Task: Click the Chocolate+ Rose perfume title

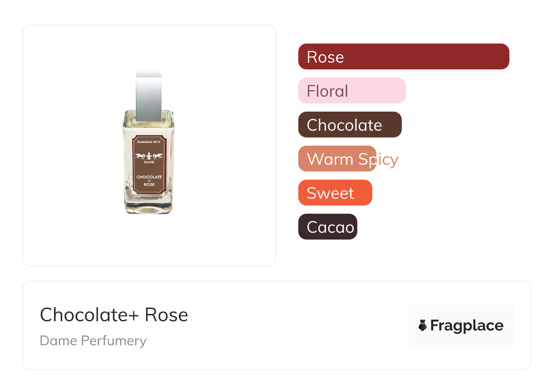Action: (114, 315)
